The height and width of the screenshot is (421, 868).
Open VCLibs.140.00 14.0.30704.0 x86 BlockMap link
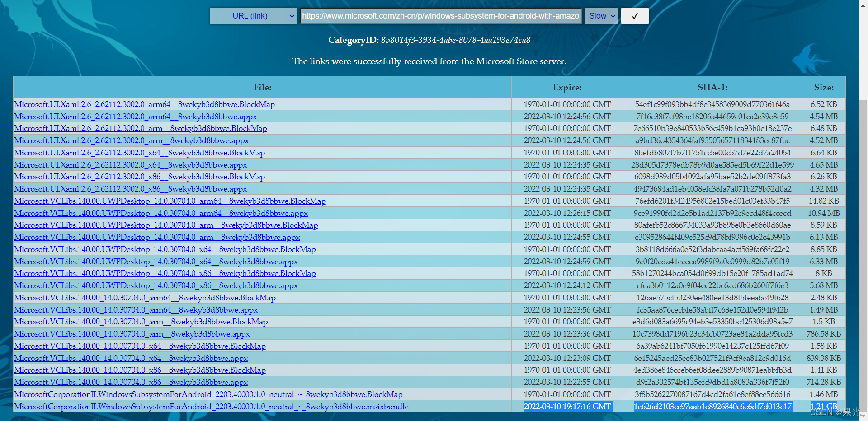(x=140, y=370)
